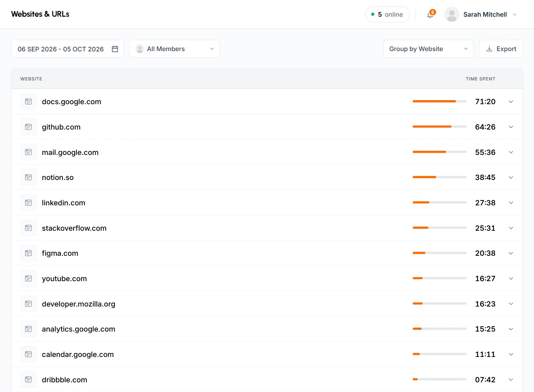Expand the dribbble.com row chevron
The width and height of the screenshot is (534, 392).
[x=511, y=380]
